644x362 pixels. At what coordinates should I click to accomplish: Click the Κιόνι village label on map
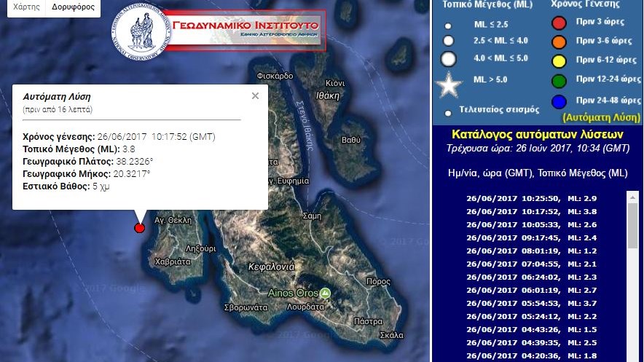tap(335, 83)
